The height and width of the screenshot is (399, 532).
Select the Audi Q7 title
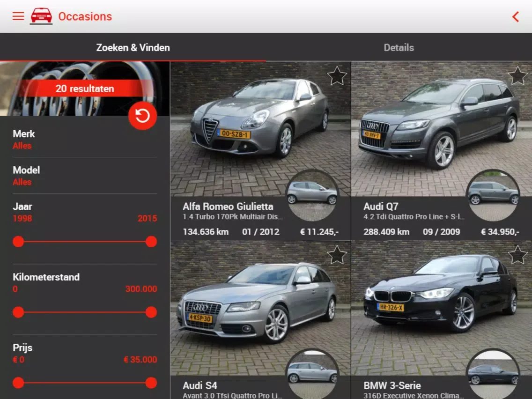coord(381,206)
